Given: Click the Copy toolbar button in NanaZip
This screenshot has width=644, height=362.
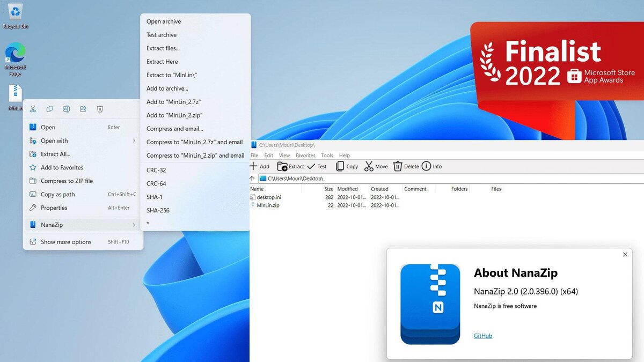Looking at the screenshot, I should click(x=347, y=166).
